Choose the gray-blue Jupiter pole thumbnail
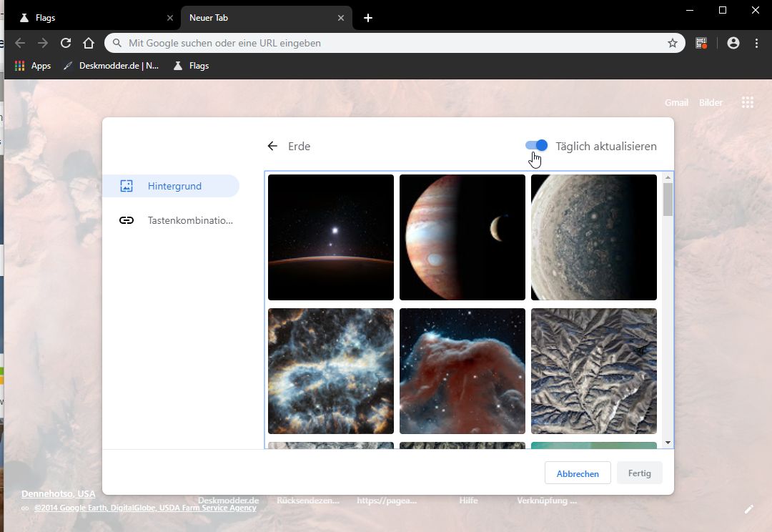Image resolution: width=772 pixels, height=532 pixels. coord(594,237)
